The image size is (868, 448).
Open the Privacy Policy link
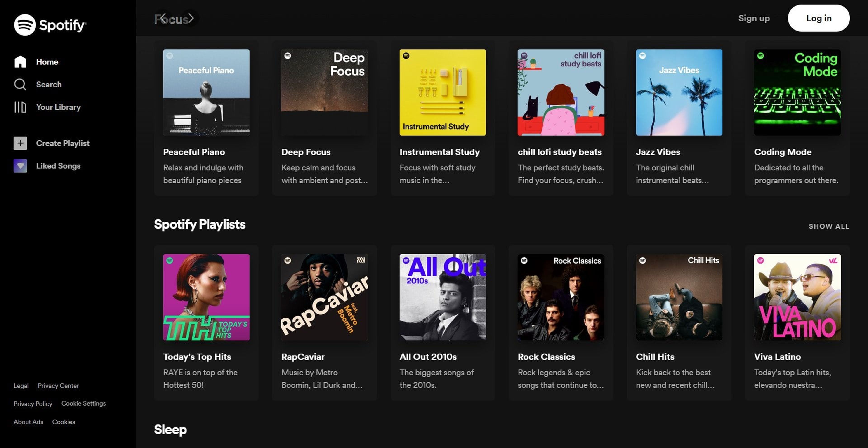point(33,403)
